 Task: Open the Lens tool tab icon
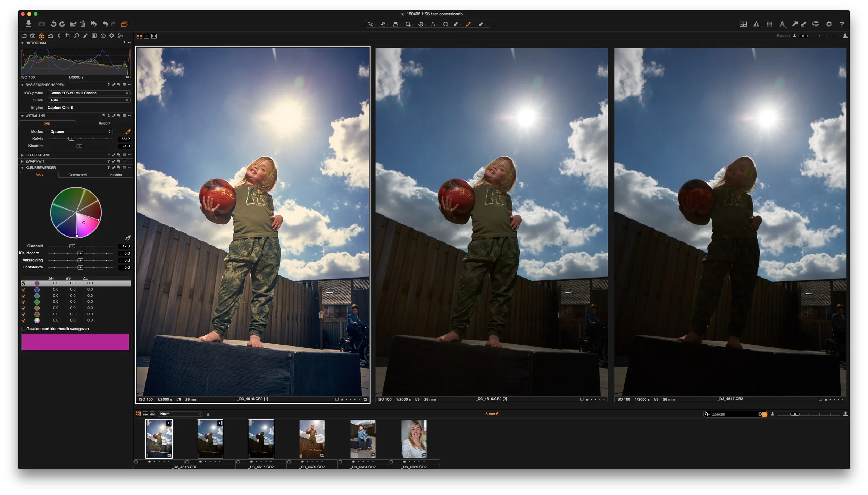(59, 36)
